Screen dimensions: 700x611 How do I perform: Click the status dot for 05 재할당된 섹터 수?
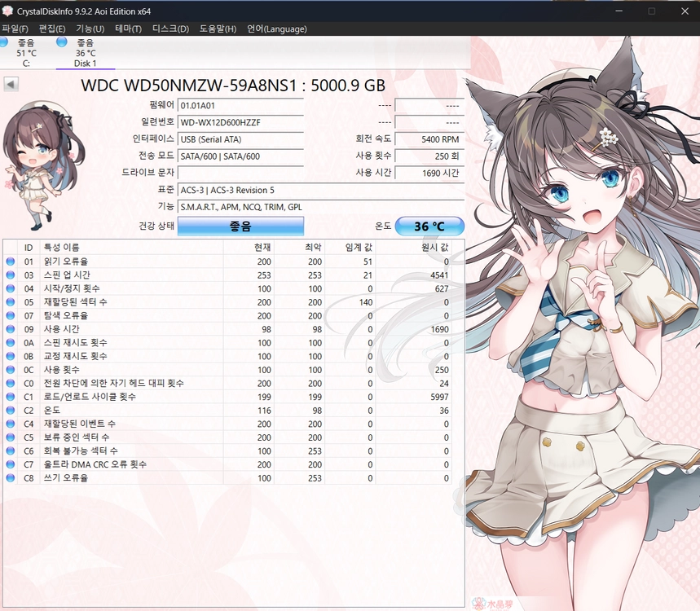tap(11, 302)
